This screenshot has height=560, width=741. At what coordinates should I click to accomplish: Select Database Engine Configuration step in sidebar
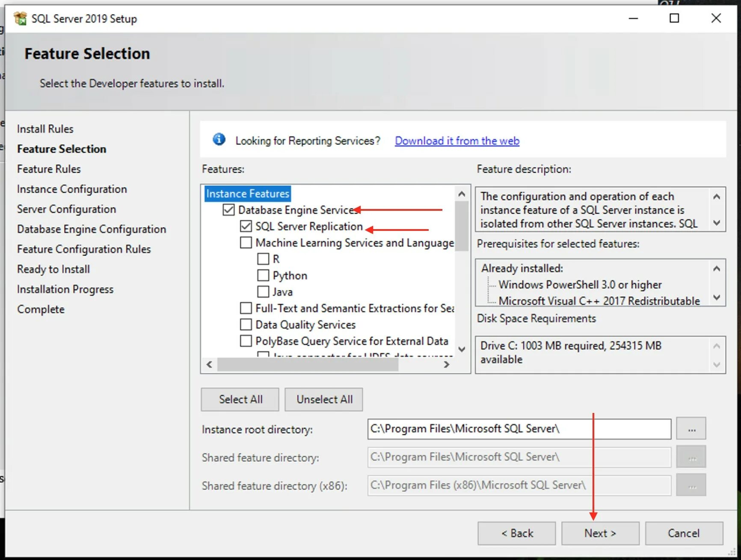pos(92,229)
